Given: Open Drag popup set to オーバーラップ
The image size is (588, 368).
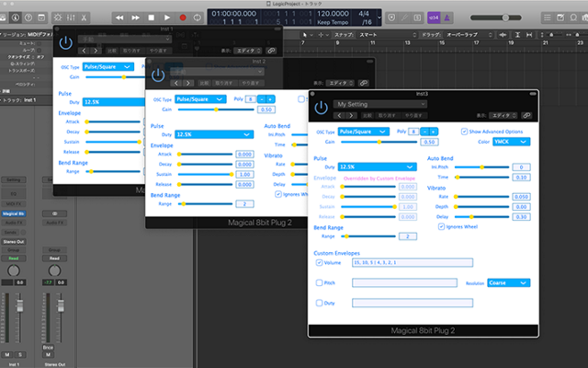Looking at the screenshot, I should 468,35.
